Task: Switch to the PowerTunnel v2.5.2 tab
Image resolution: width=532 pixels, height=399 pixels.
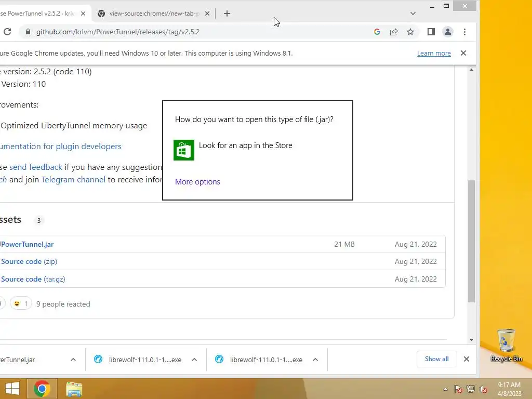Action: click(x=43, y=14)
